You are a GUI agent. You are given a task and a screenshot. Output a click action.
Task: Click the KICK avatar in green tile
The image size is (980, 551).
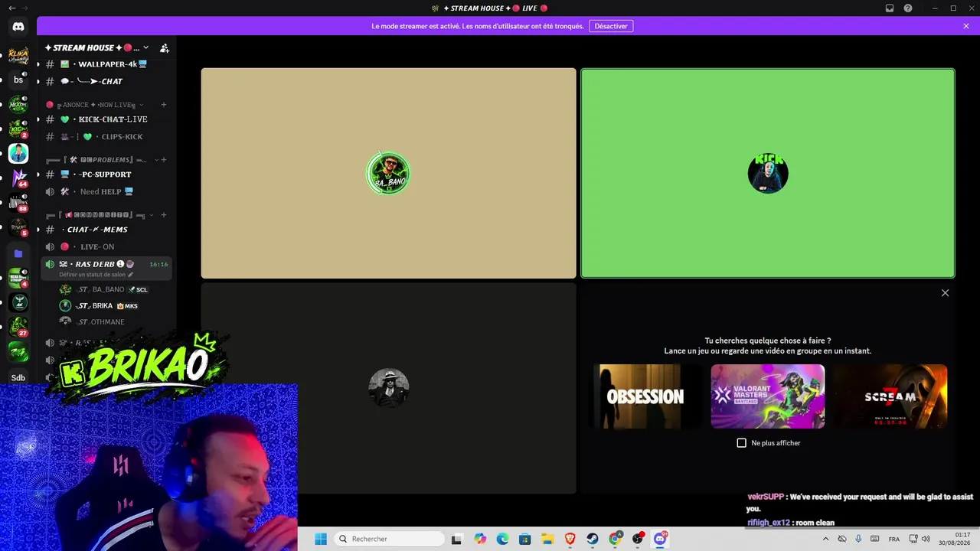pos(768,173)
